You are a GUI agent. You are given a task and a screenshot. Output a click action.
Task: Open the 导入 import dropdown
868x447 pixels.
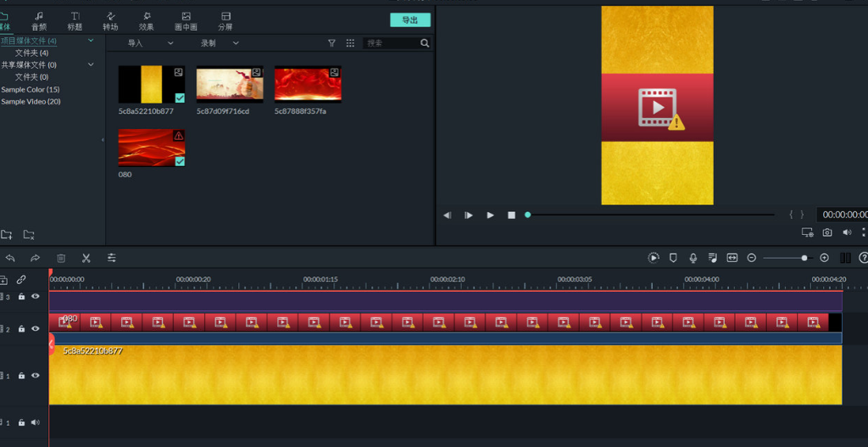click(x=150, y=43)
